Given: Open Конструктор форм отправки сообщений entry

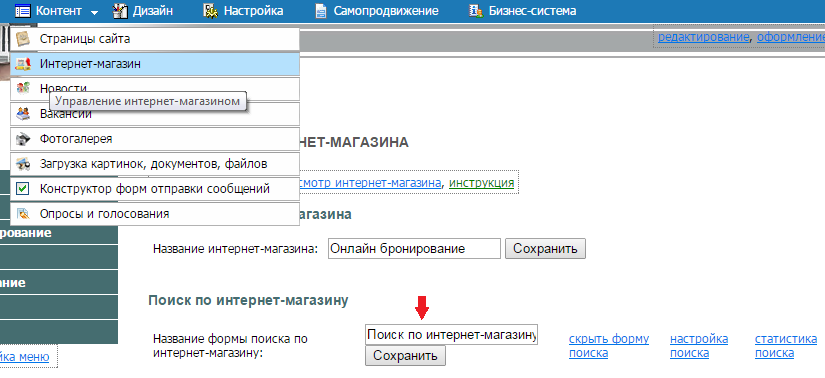Looking at the screenshot, I should click(155, 188).
